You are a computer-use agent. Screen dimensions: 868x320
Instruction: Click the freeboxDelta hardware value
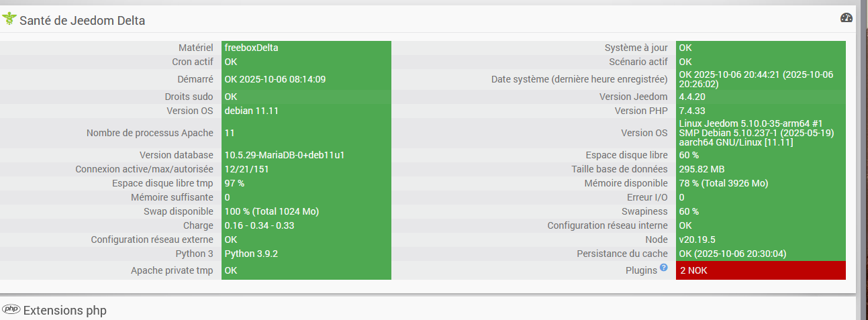(x=251, y=48)
